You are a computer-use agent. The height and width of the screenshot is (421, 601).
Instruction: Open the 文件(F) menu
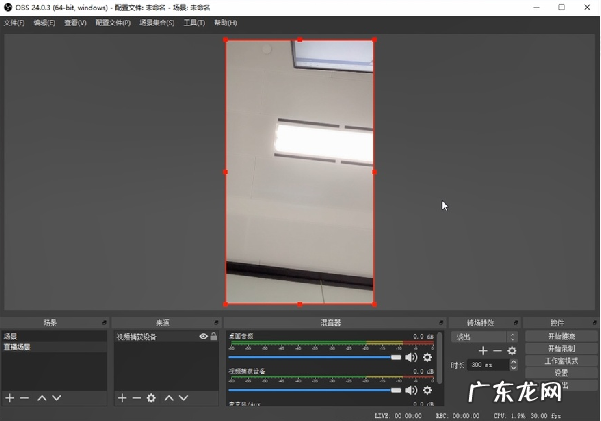pos(14,22)
